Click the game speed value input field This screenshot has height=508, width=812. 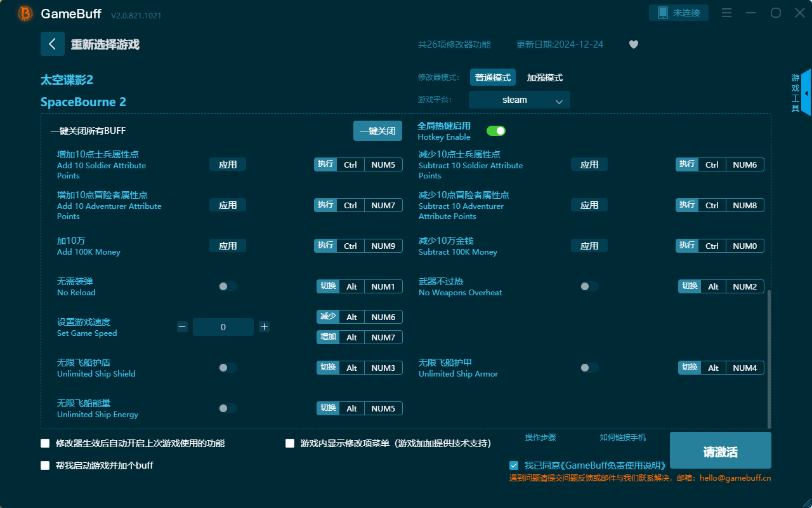coord(223,326)
